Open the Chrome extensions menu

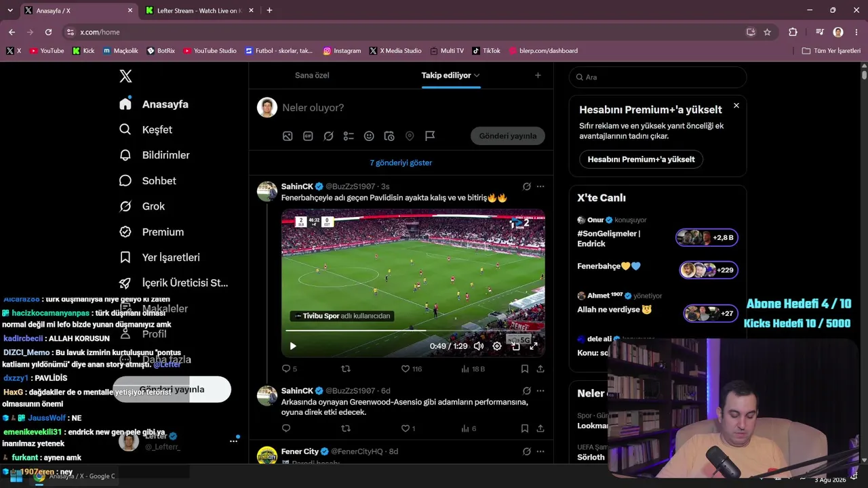coord(793,32)
